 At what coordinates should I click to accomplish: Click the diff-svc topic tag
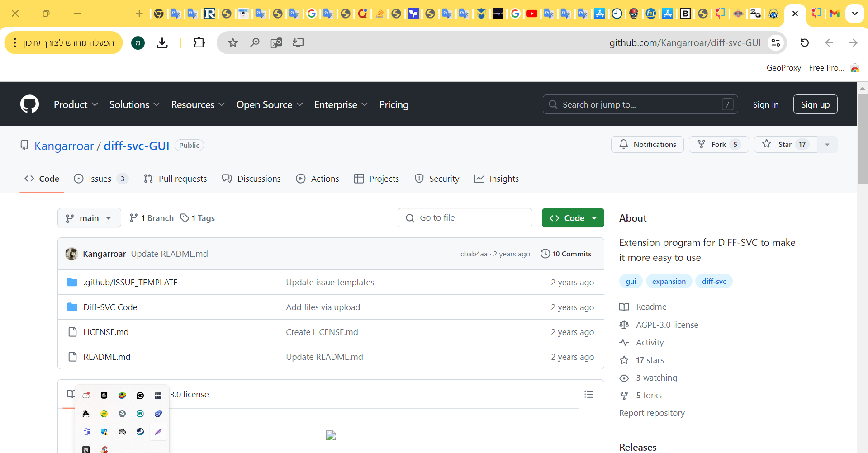point(714,281)
